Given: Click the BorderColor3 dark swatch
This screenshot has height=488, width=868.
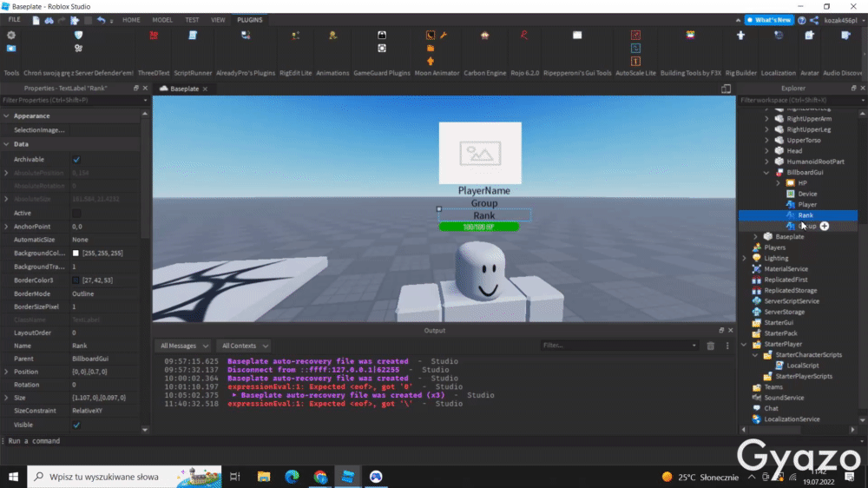Looking at the screenshot, I should pyautogui.click(x=76, y=280).
